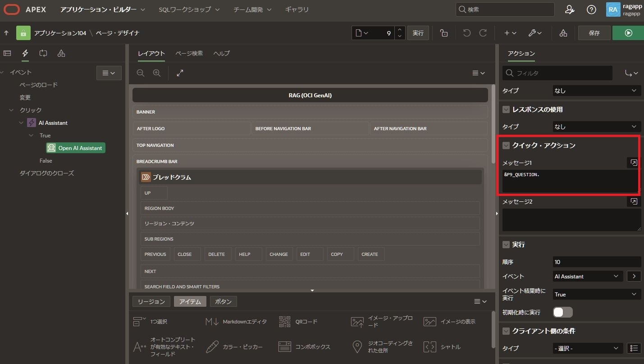Undo the last change
Image resolution: width=644 pixels, height=364 pixels.
point(467,33)
